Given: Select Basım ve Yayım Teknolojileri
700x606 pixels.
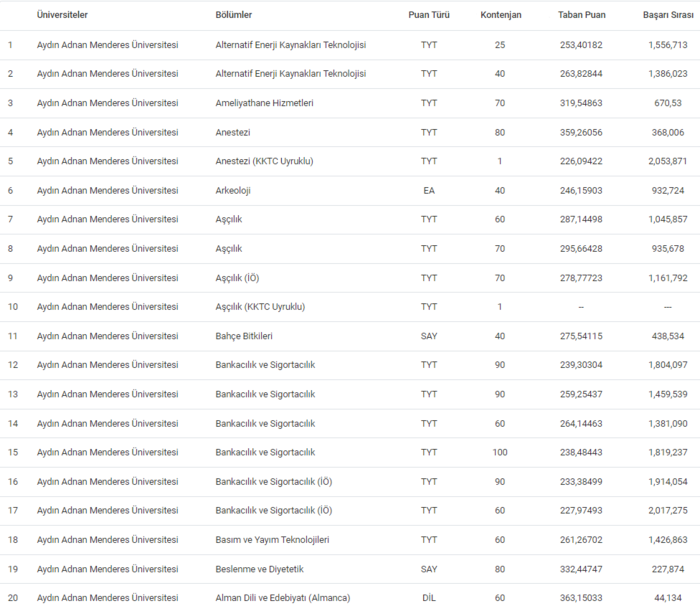Looking at the screenshot, I should pyautogui.click(x=272, y=540).
